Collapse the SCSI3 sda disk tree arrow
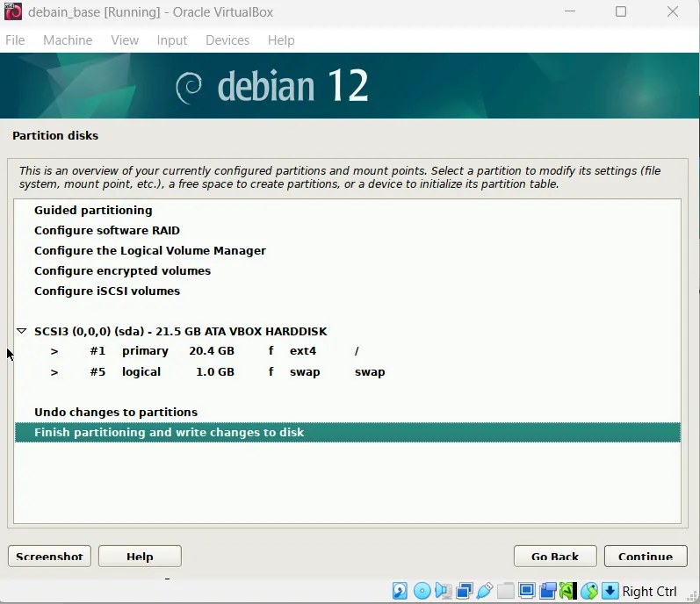 21,331
